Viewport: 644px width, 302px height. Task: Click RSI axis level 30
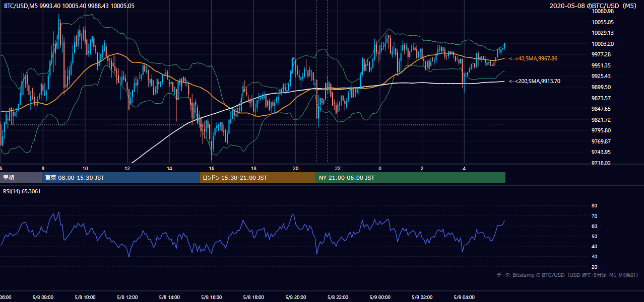point(594,257)
